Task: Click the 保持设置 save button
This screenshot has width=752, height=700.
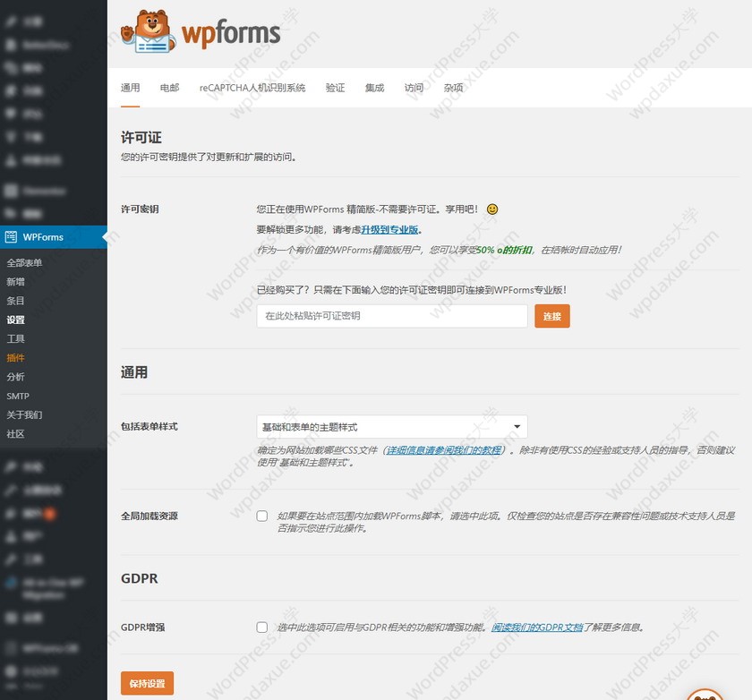Action: click(147, 683)
